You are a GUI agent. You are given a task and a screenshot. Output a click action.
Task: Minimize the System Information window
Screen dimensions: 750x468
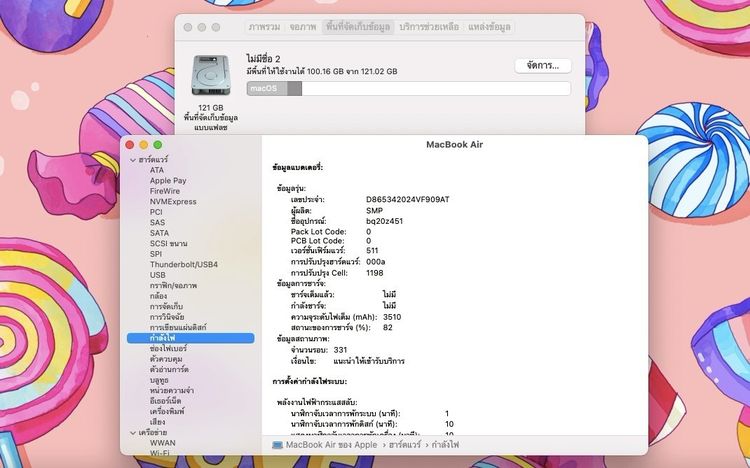pos(143,145)
